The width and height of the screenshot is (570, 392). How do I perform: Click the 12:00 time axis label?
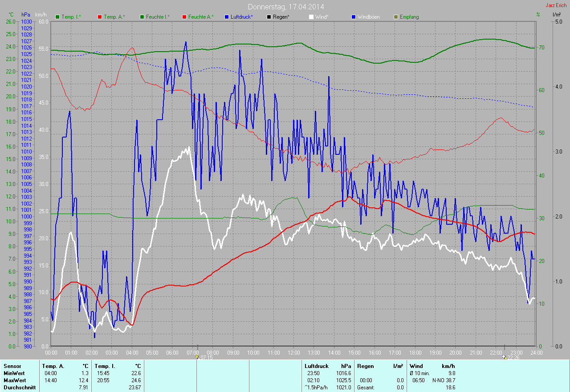[x=293, y=352]
